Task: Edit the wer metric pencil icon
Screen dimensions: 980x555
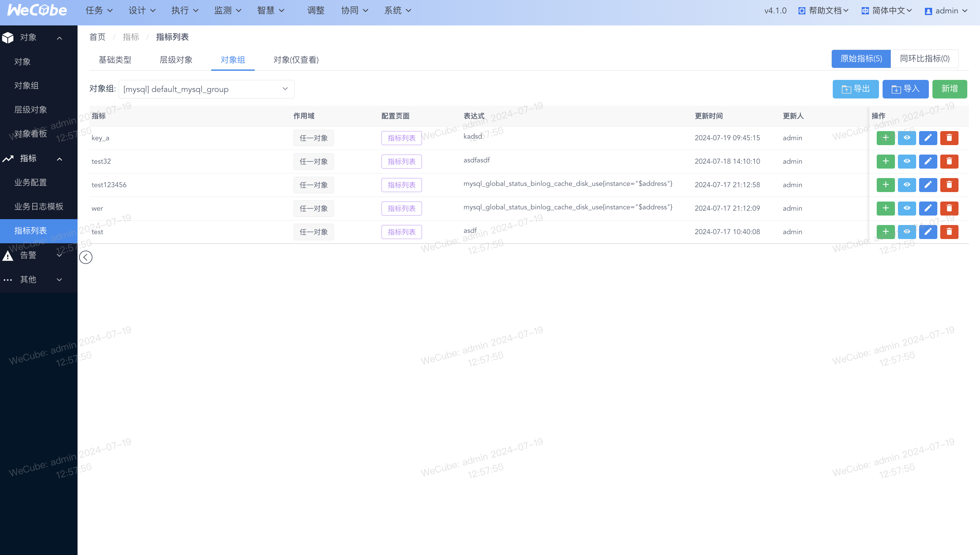Action: click(x=928, y=208)
